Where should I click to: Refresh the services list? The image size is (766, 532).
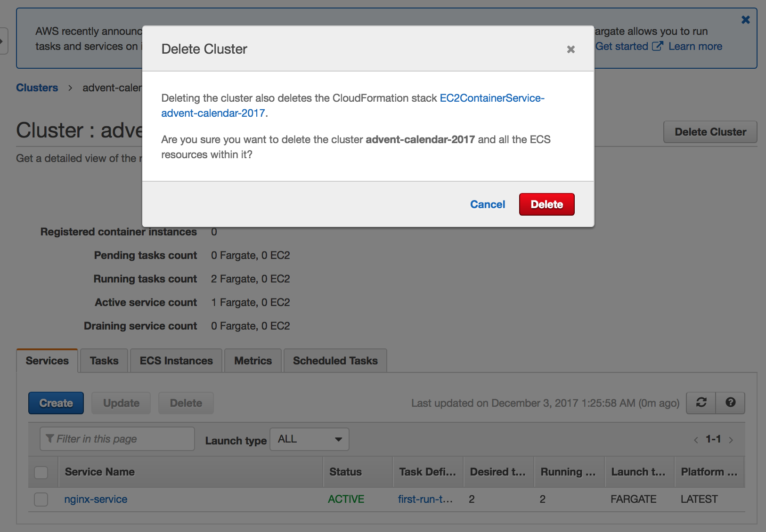coord(701,403)
